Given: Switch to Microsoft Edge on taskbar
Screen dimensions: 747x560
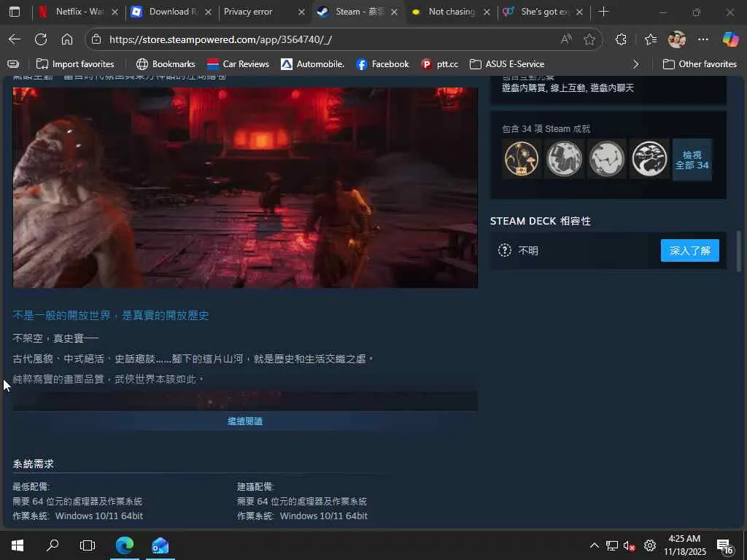Looking at the screenshot, I should 125,545.
